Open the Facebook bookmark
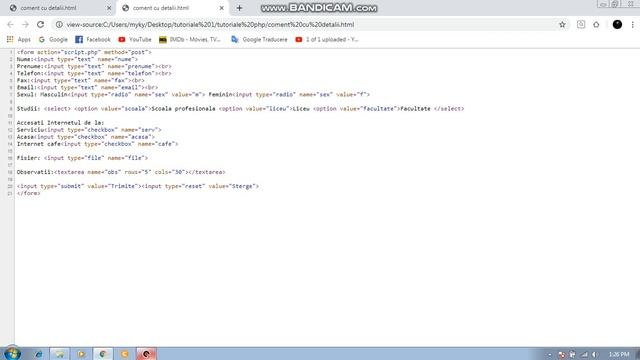 click(x=93, y=40)
